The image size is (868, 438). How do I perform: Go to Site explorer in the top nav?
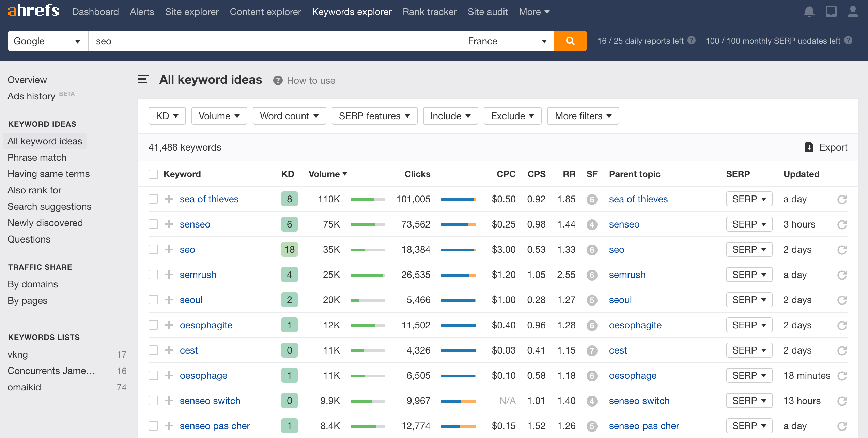[x=192, y=12]
